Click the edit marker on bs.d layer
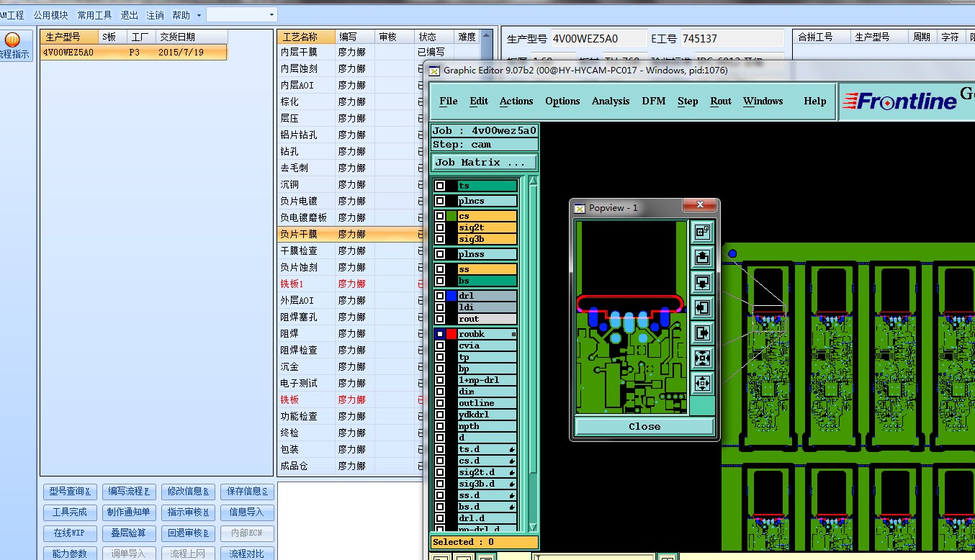Image resolution: width=975 pixels, height=560 pixels. pyautogui.click(x=512, y=507)
